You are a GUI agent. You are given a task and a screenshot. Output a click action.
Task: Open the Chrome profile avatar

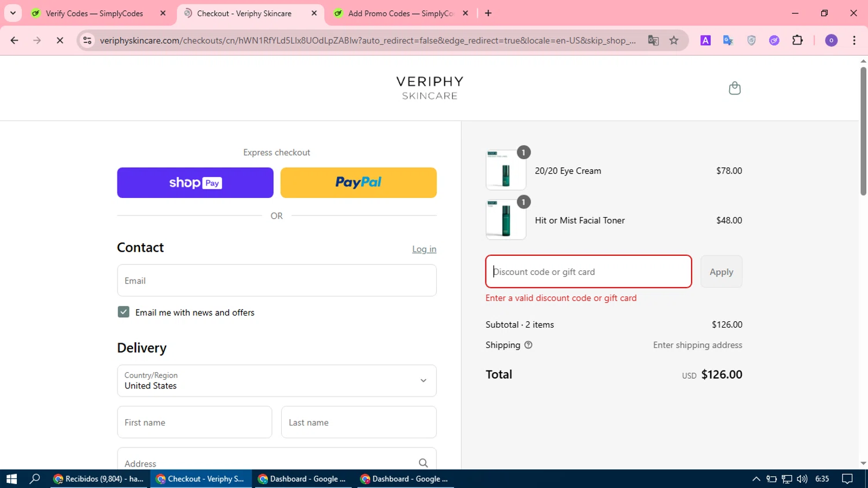831,41
